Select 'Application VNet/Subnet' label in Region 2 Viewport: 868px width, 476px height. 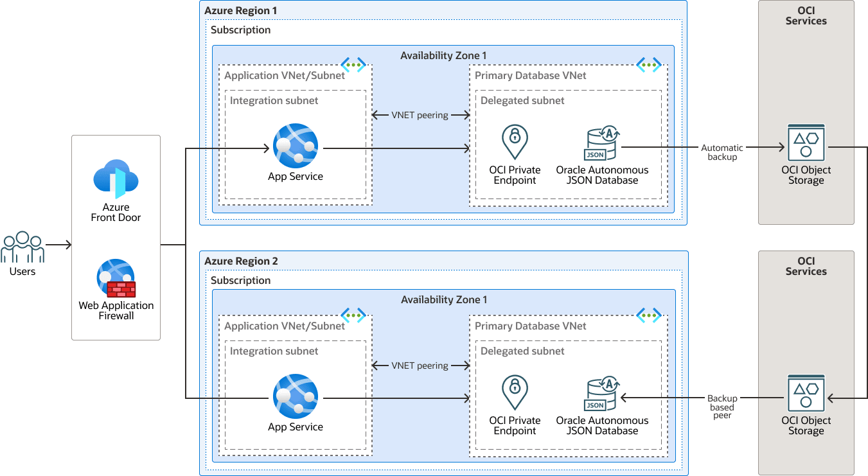(x=285, y=326)
